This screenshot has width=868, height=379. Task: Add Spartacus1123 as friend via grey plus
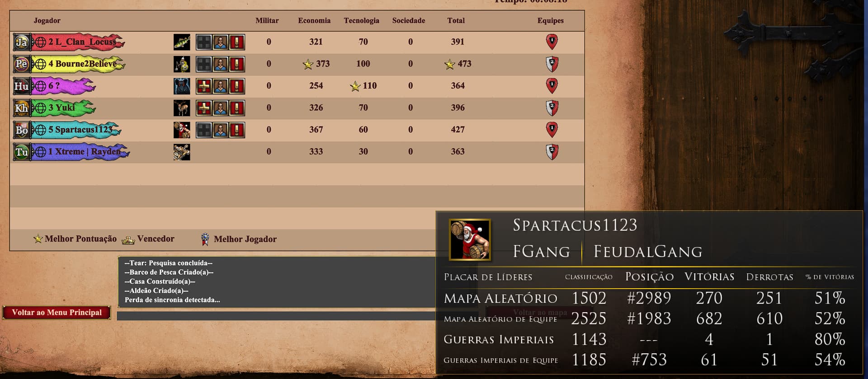pyautogui.click(x=204, y=130)
